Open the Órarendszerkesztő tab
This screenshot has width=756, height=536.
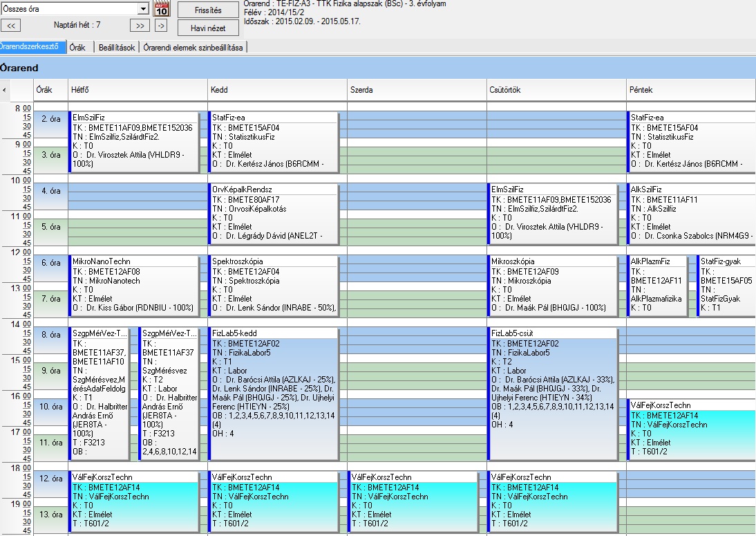coord(32,47)
